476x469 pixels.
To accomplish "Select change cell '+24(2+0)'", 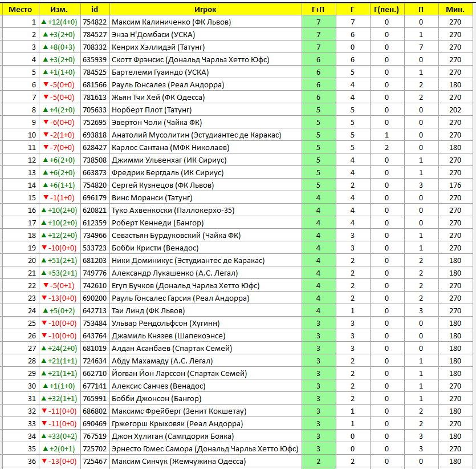I will pyautogui.click(x=59, y=349).
